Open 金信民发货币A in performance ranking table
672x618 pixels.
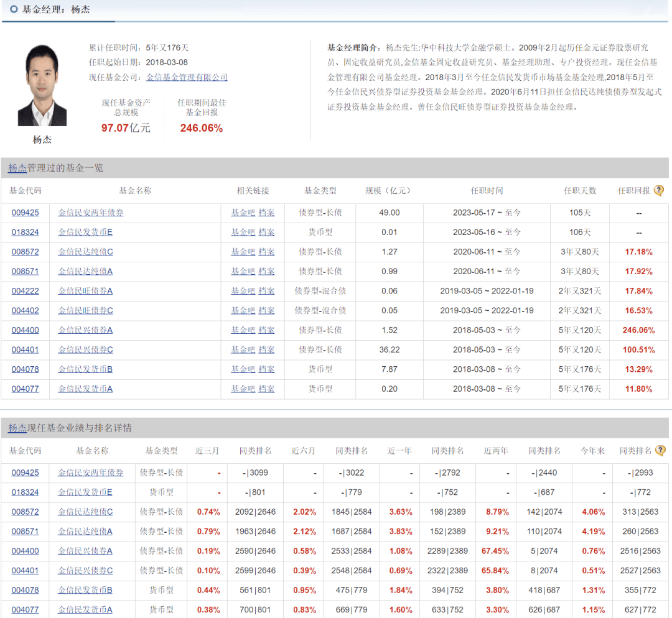pos(85,609)
